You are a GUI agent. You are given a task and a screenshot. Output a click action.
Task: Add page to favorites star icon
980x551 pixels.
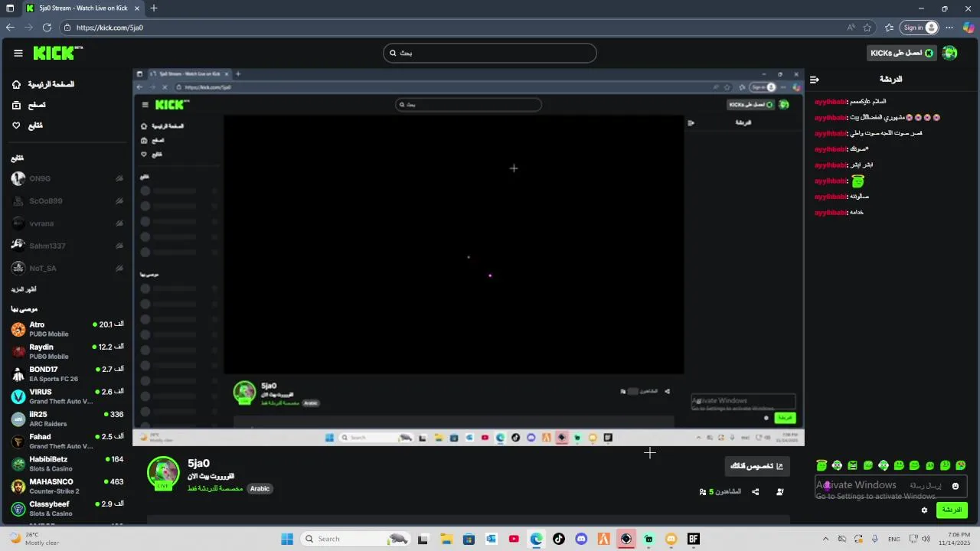tap(867, 28)
